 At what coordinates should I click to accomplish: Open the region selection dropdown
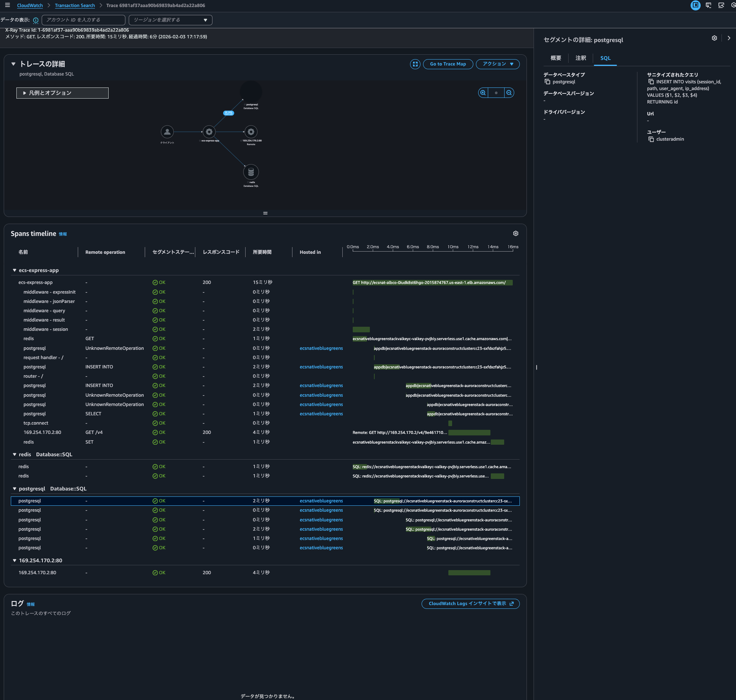(x=170, y=20)
